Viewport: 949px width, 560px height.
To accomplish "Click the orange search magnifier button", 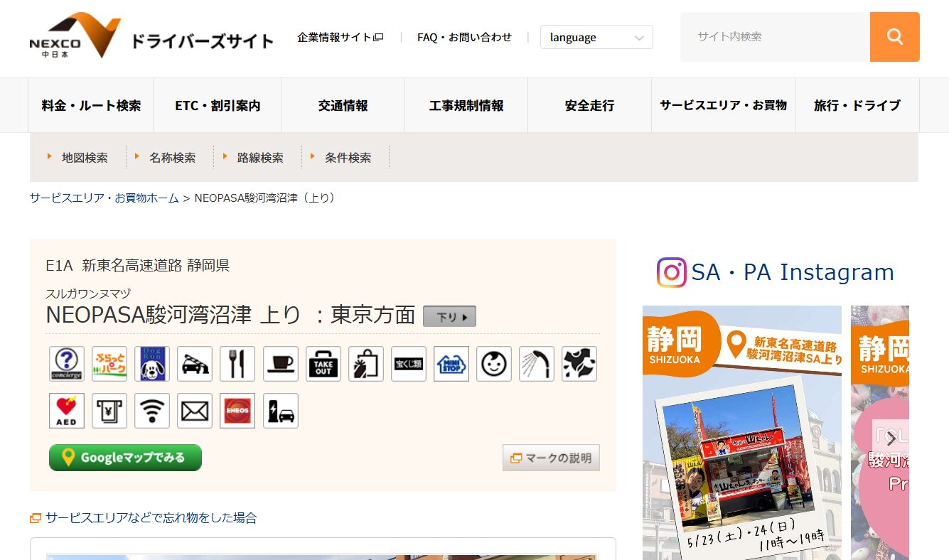I will click(x=895, y=37).
